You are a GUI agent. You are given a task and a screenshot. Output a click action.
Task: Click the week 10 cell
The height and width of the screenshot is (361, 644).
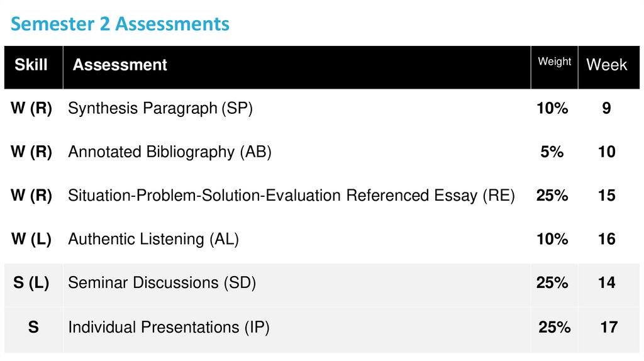606,152
